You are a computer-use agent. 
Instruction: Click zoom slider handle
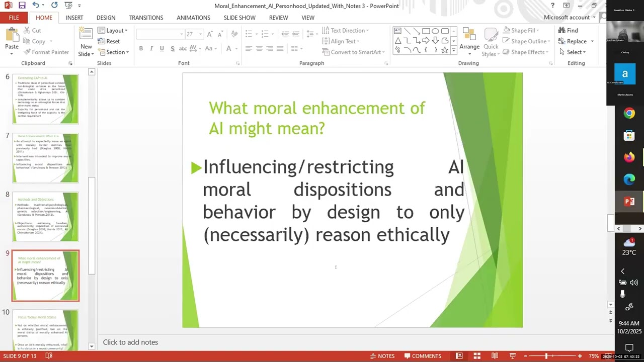tap(546, 356)
